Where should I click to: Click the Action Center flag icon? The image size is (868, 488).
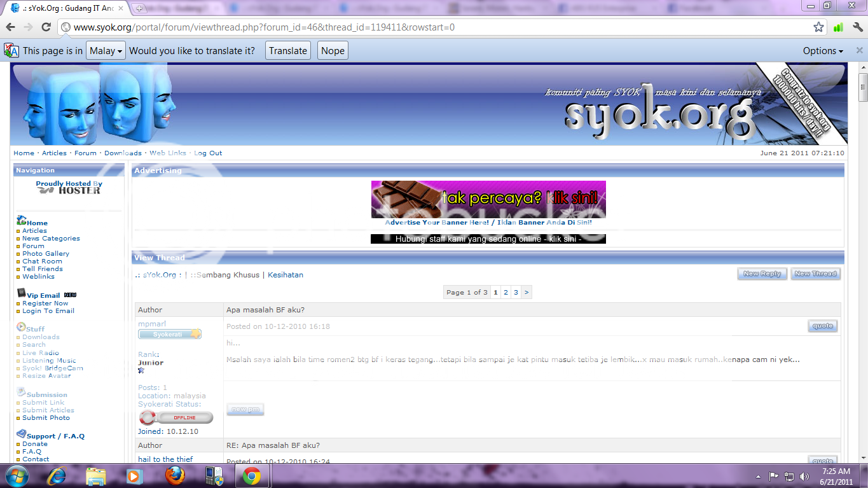(x=774, y=476)
